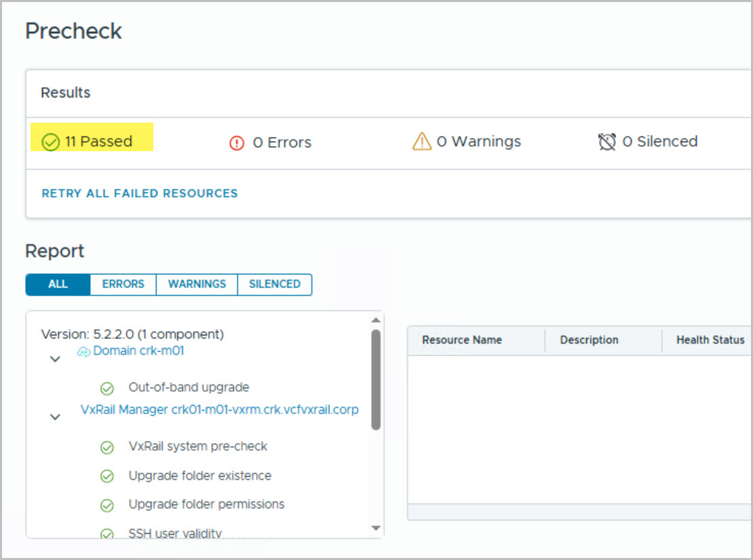Click the Out-of-band upgrade status checkmark
Screen dimensions: 753x560
click(107, 388)
